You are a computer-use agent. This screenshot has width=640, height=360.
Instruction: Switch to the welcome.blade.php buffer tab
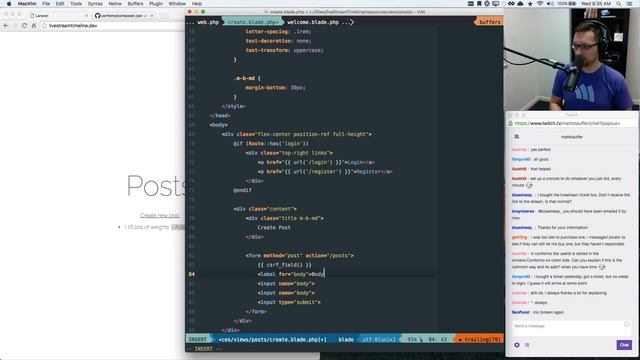(x=313, y=22)
